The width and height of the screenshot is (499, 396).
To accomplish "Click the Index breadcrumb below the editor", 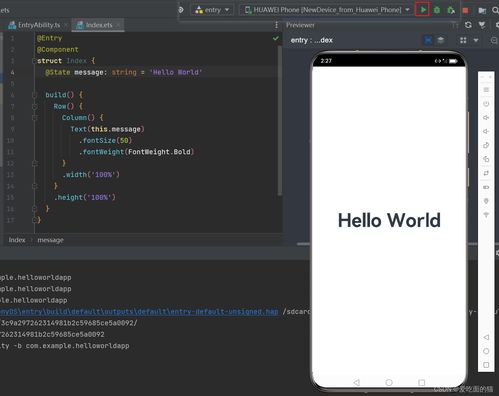I will (17, 240).
